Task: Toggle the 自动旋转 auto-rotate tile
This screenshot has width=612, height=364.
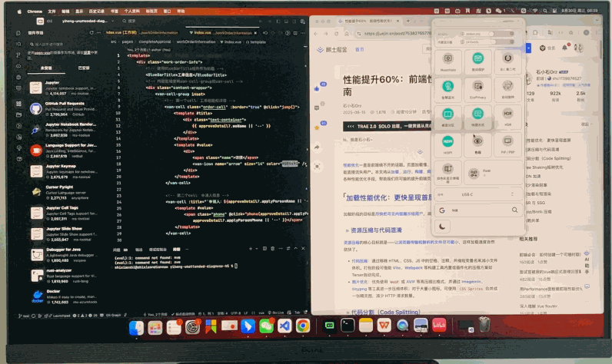Action: point(507,89)
